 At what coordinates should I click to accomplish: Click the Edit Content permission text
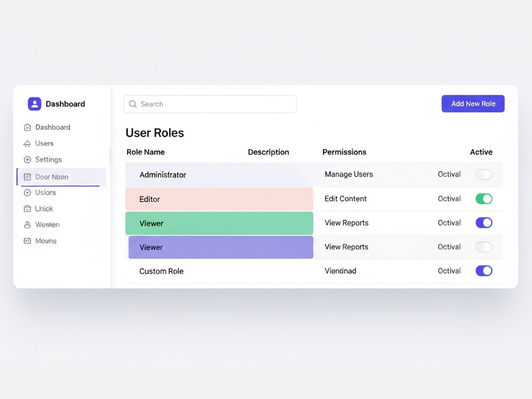coord(345,198)
